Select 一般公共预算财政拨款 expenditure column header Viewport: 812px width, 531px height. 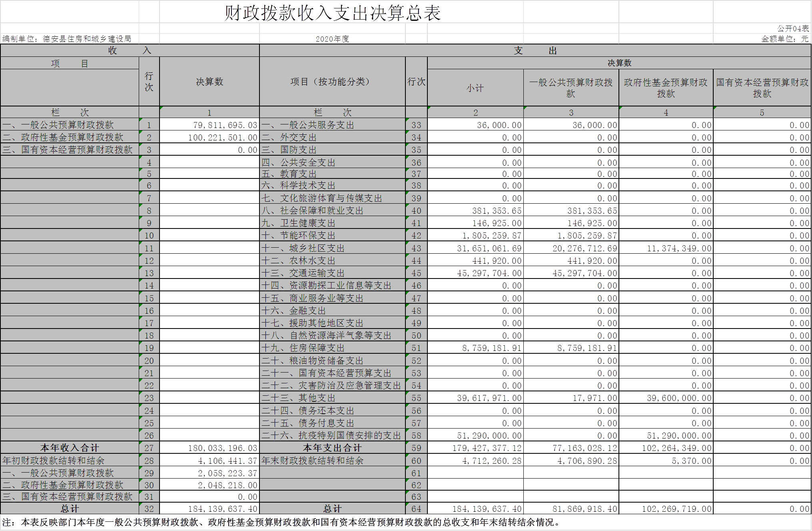(x=571, y=88)
